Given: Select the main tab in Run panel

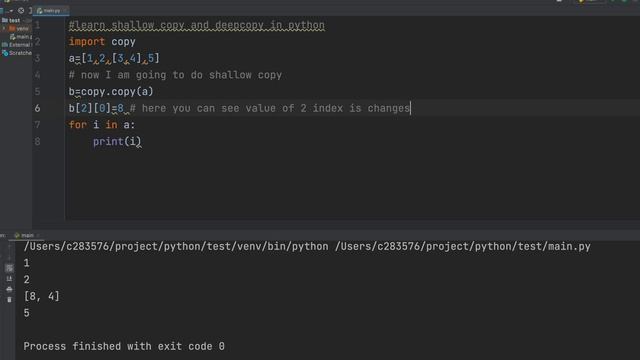Looking at the screenshot, I should coord(27,236).
